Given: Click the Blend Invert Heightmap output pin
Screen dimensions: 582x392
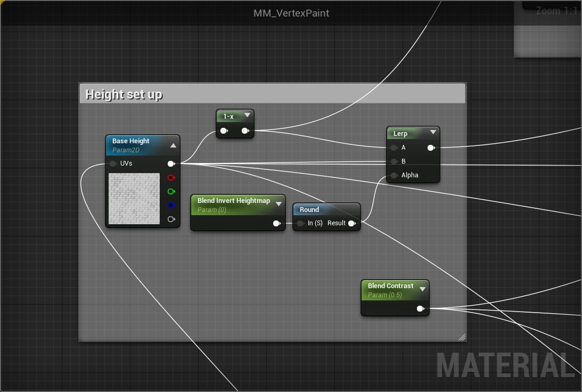Looking at the screenshot, I should click(x=276, y=224).
